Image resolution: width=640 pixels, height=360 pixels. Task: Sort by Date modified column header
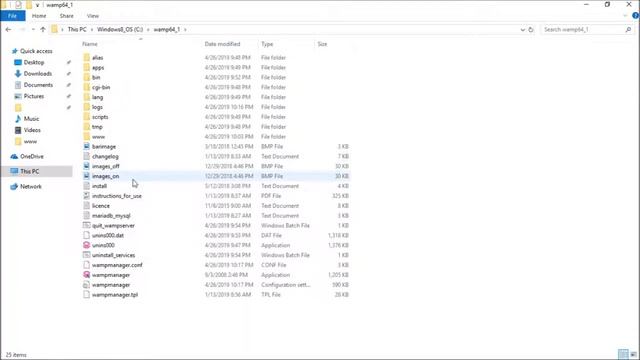[x=222, y=44]
